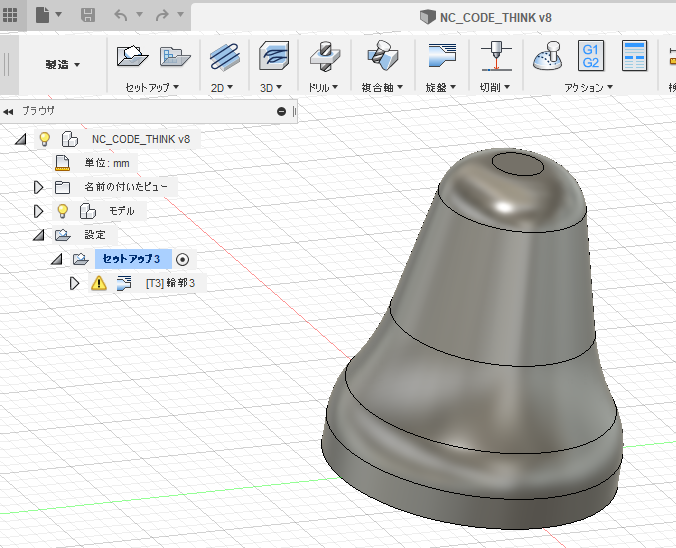Select the モデル tree item

pos(122,211)
